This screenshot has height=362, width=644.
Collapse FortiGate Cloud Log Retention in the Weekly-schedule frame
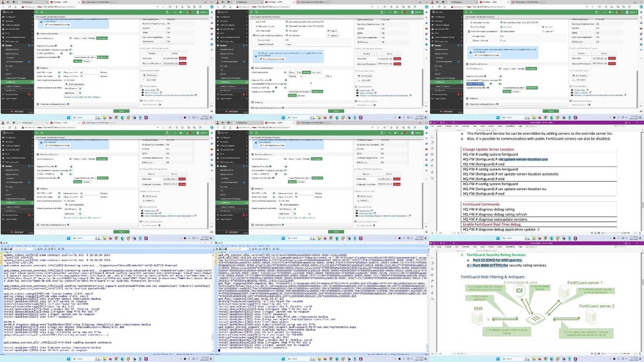[x=254, y=35]
